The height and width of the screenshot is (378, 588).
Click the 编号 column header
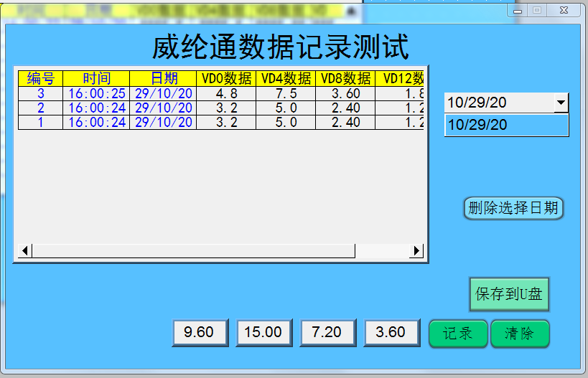click(x=41, y=78)
